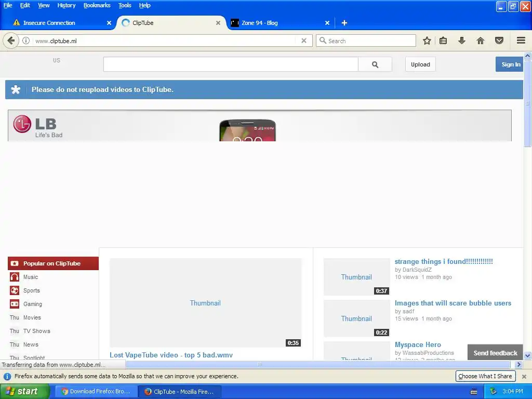
Task: Open Popular on ClipTube category
Action: [54, 263]
